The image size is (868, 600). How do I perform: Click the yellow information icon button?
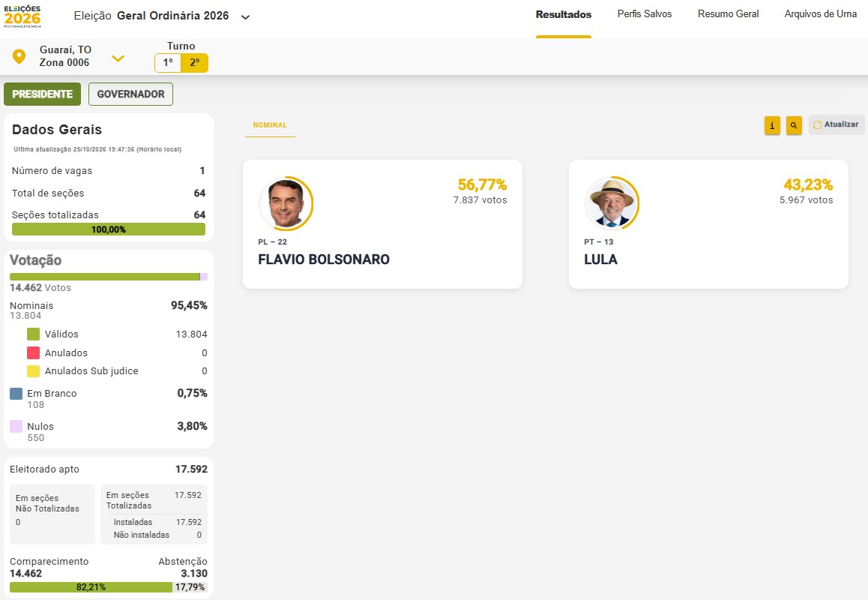tap(772, 126)
